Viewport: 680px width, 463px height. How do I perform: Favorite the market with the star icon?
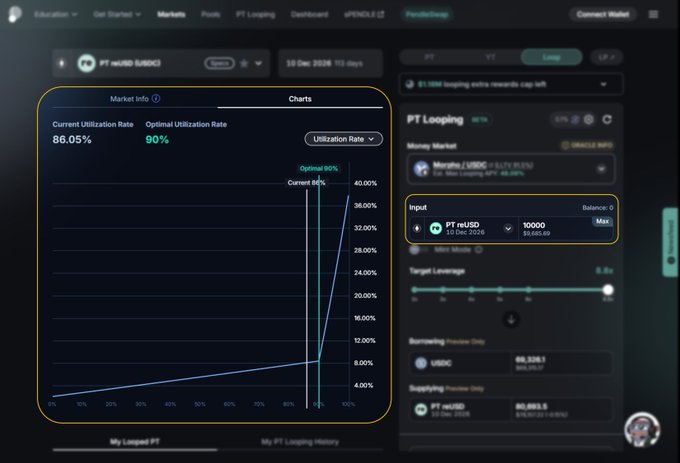tap(244, 63)
